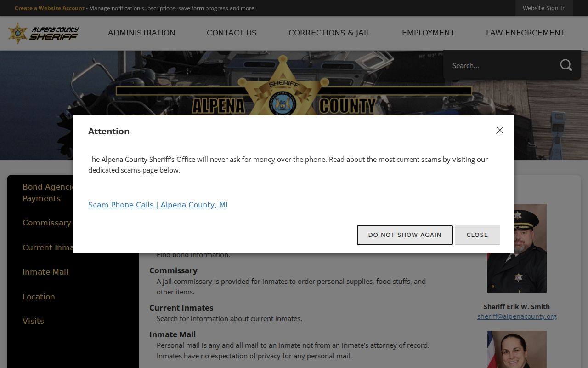This screenshot has height=368, width=588.
Task: Click Website Sign In
Action: (544, 8)
